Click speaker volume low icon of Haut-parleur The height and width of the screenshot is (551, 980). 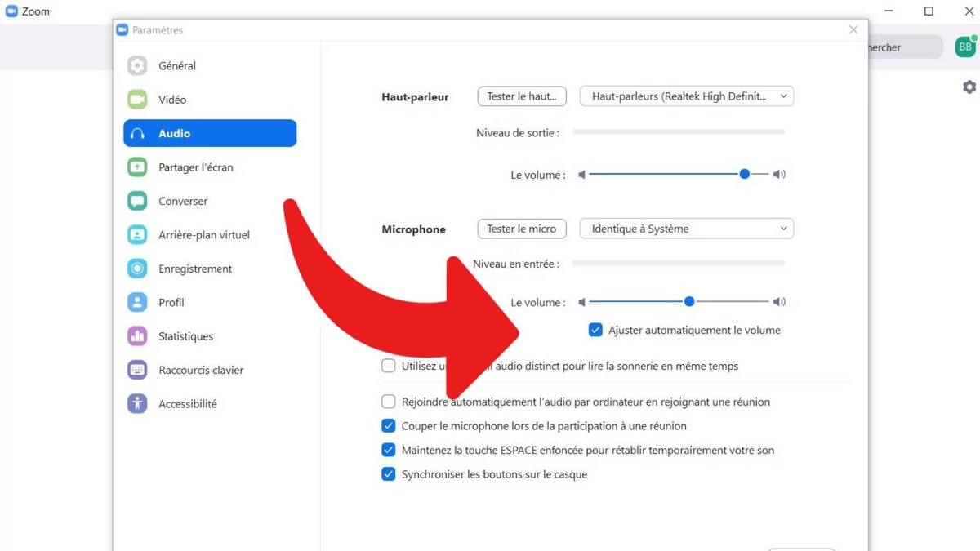(x=582, y=175)
